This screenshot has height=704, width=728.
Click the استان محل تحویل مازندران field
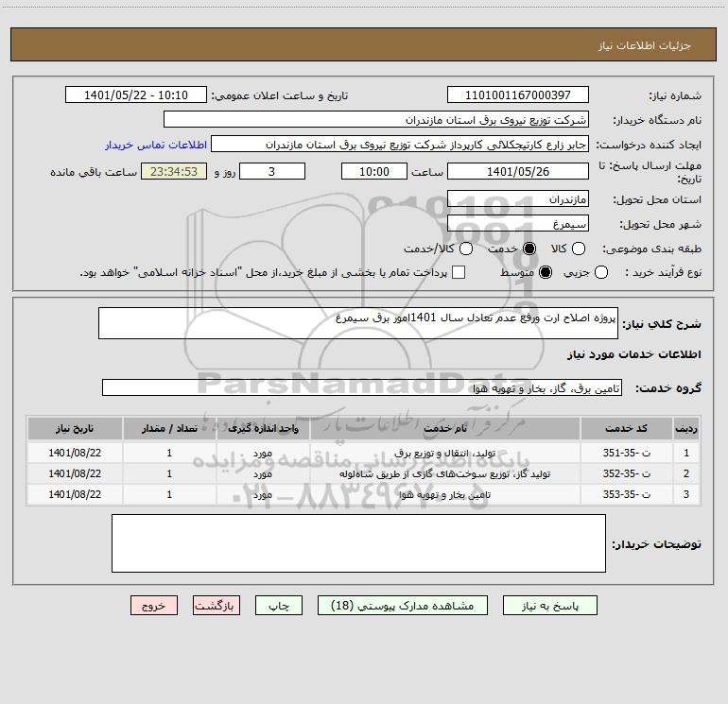(518, 199)
